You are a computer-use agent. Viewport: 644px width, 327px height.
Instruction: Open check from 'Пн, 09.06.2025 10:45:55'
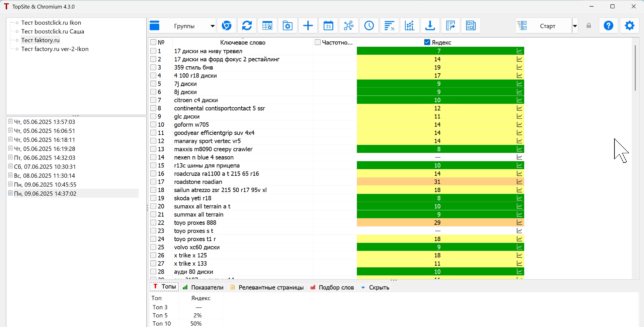click(45, 185)
